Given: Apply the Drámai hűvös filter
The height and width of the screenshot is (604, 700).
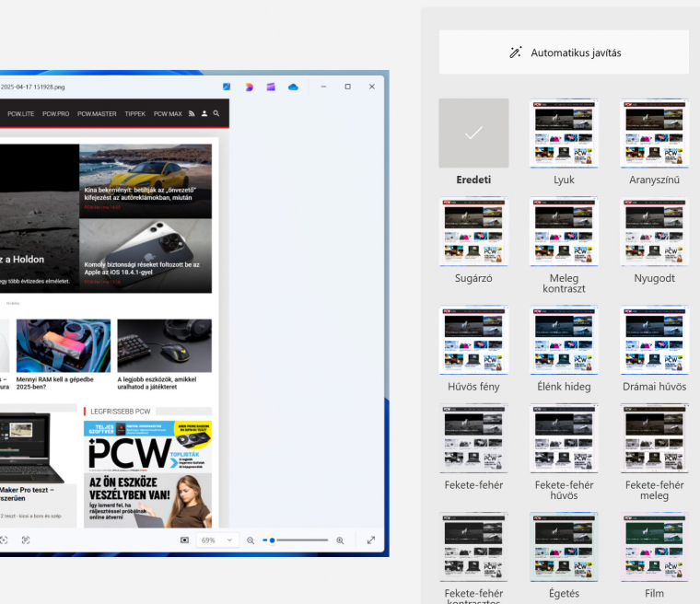Looking at the screenshot, I should click(654, 340).
